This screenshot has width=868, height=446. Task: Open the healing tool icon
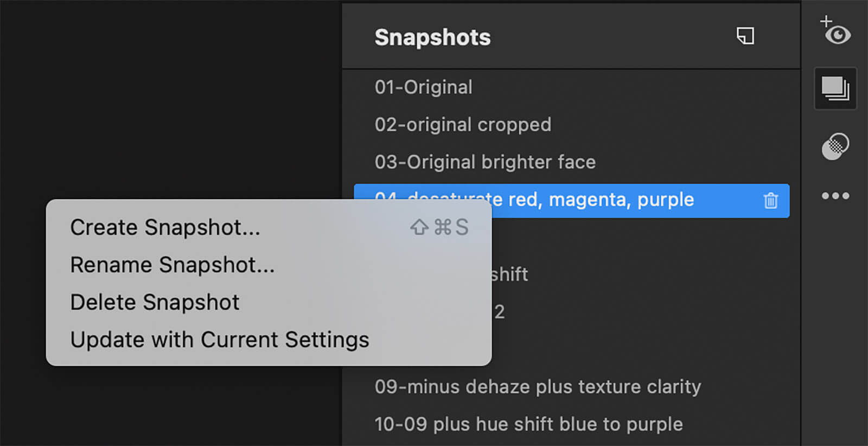click(x=835, y=145)
